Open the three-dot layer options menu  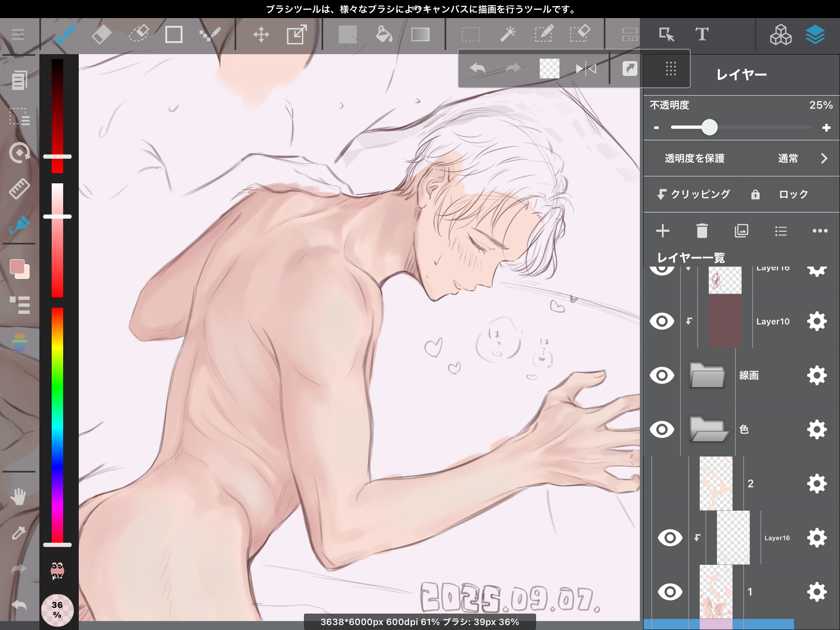(819, 231)
